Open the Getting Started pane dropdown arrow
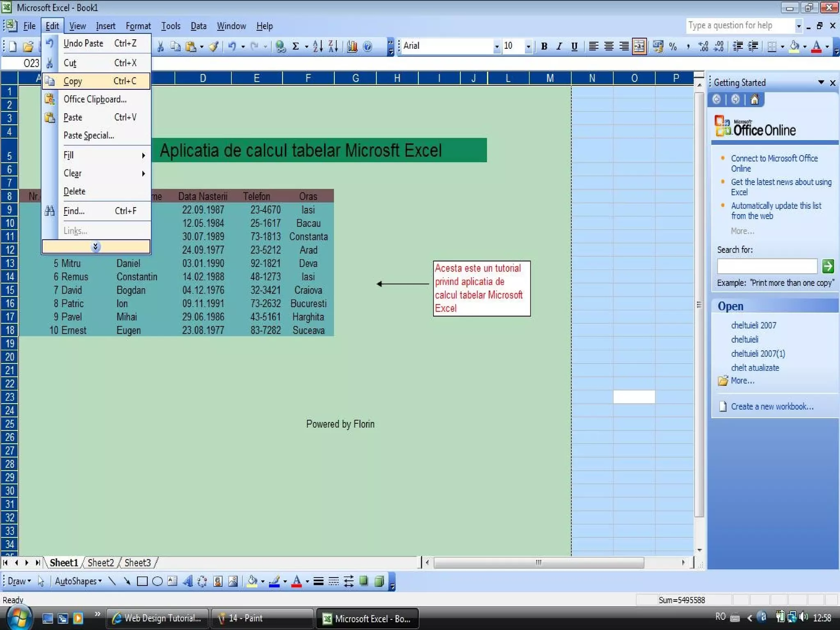 (821, 82)
